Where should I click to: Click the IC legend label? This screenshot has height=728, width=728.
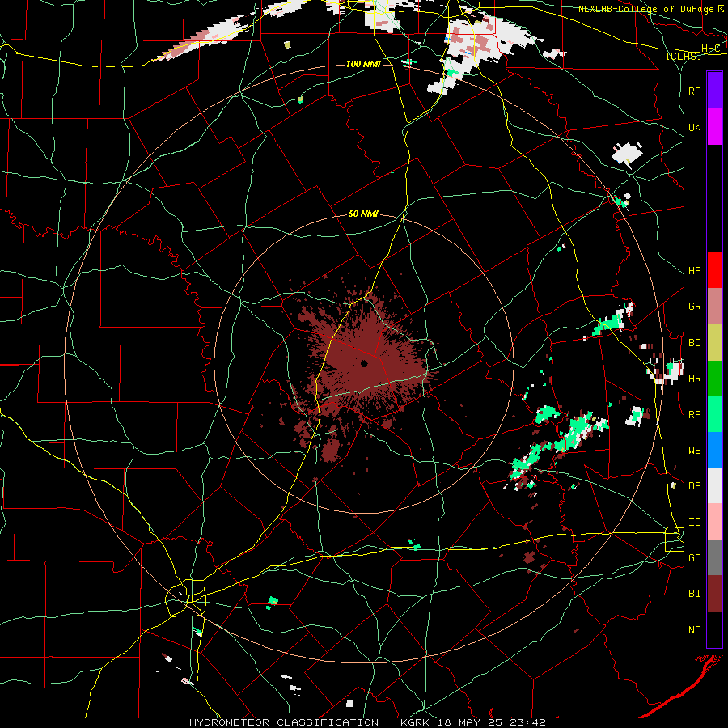[x=694, y=523]
